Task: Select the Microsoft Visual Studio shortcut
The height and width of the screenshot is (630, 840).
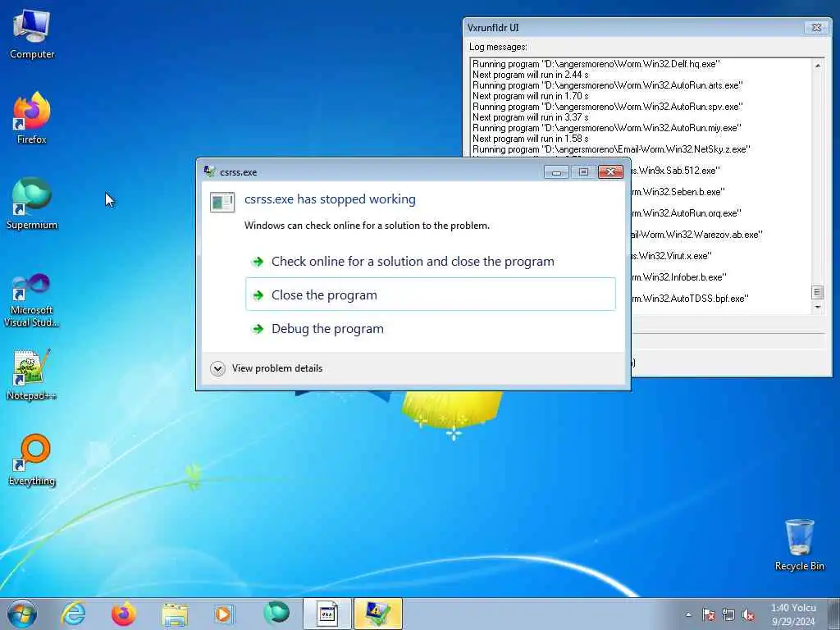Action: tap(32, 300)
